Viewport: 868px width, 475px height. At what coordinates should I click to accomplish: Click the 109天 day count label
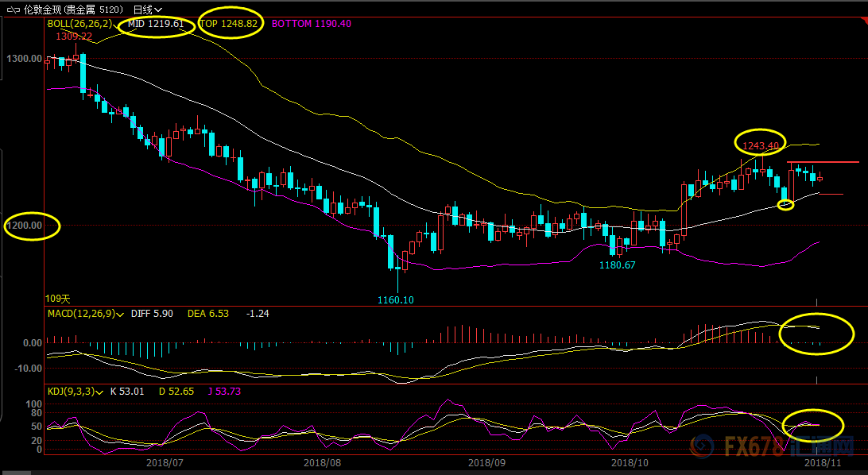pos(58,299)
